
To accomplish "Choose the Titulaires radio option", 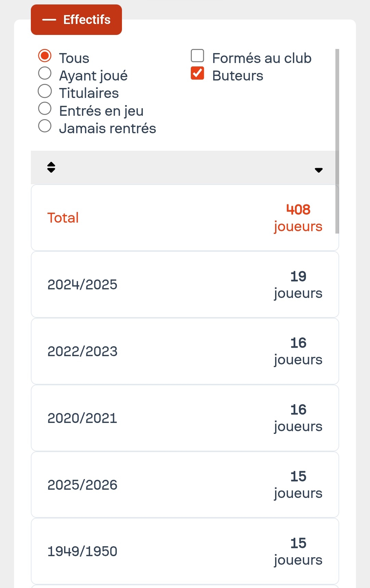I will point(45,91).
